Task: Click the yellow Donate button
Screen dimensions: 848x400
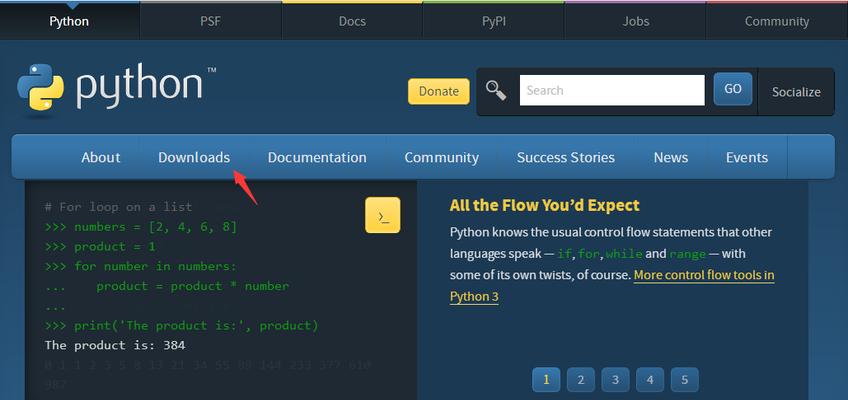Action: click(439, 91)
